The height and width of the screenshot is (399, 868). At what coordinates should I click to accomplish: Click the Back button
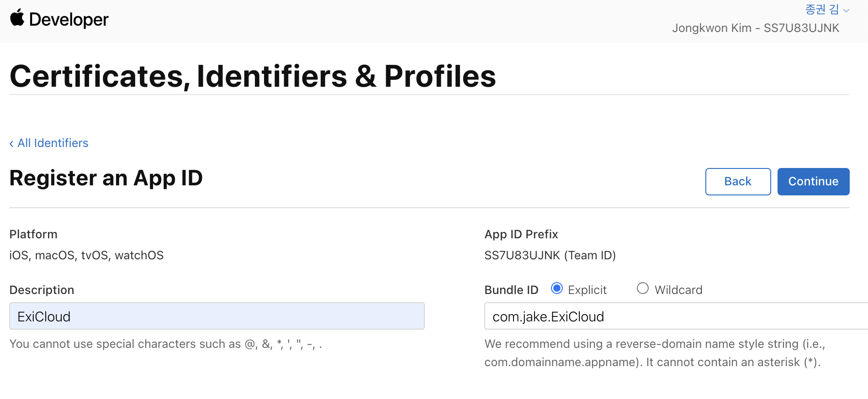point(738,182)
